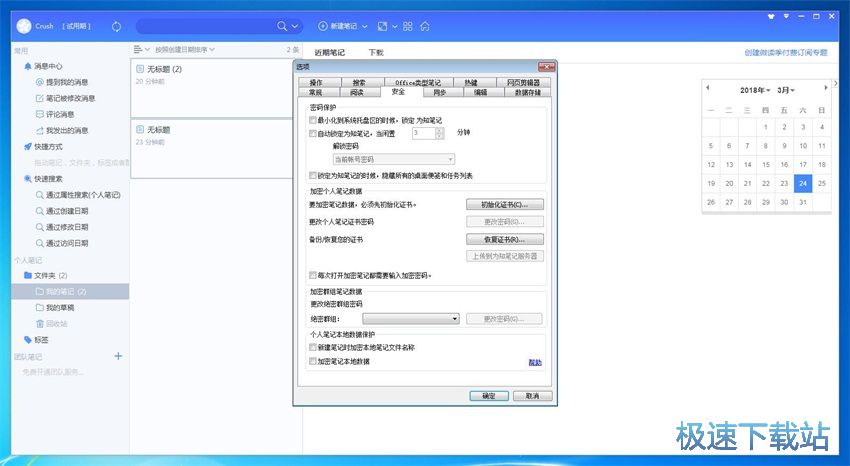
Task: Click the 恢复证书(R)... button
Action: coord(505,239)
